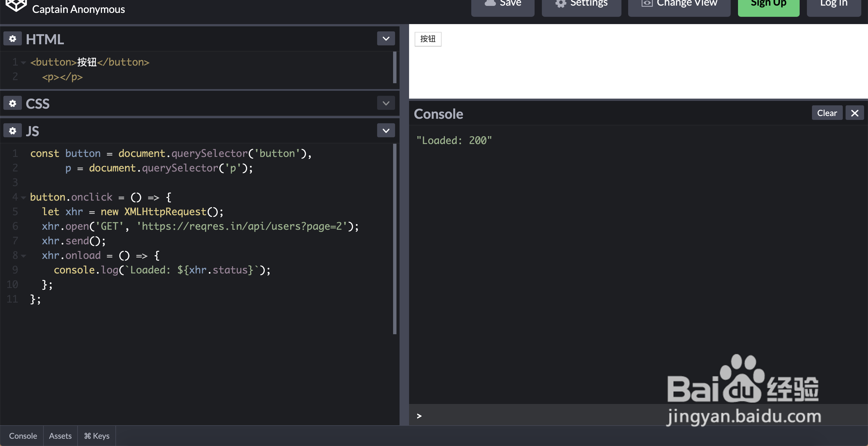Image resolution: width=868 pixels, height=446 pixels.
Task: Click the CodePen logo icon
Action: click(16, 6)
